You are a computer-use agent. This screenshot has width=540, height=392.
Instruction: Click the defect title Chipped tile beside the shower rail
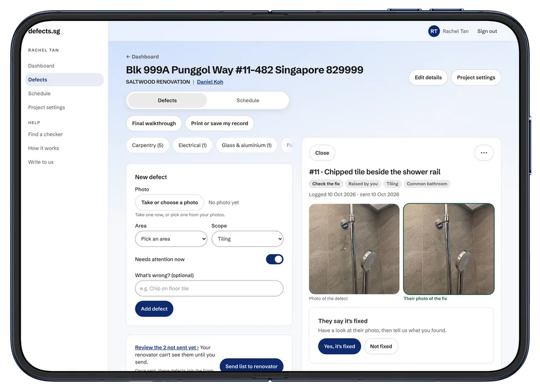374,172
